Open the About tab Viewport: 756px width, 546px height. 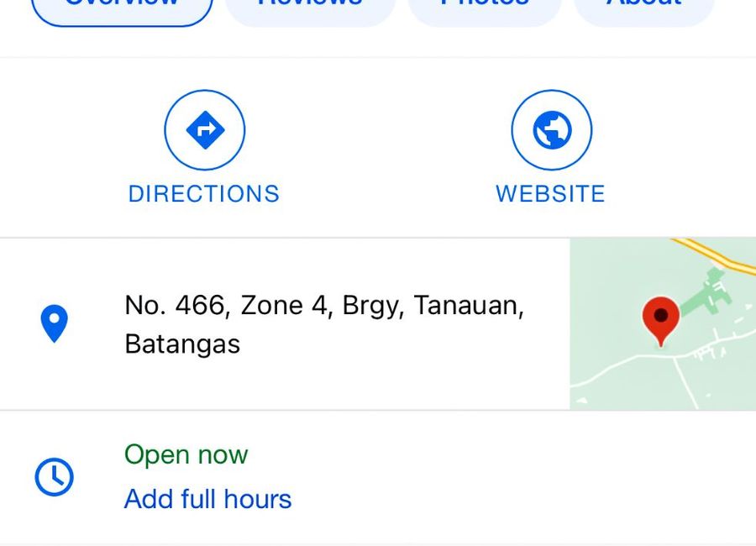(643, 8)
